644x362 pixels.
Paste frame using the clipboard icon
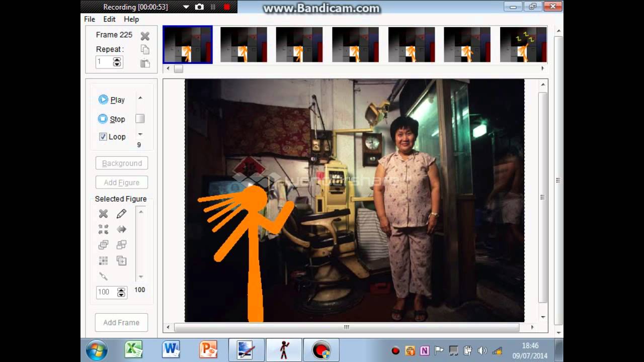(x=145, y=63)
